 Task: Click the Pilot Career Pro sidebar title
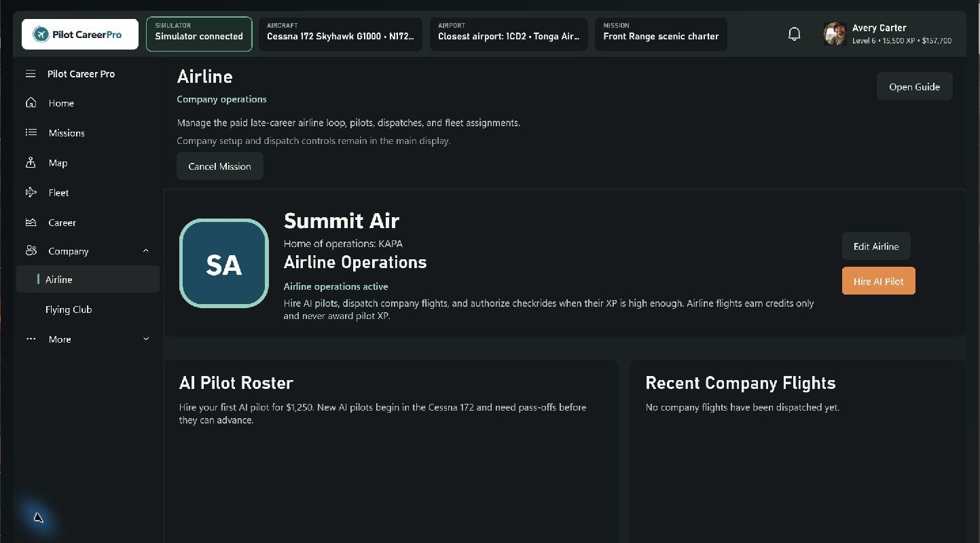click(x=81, y=74)
